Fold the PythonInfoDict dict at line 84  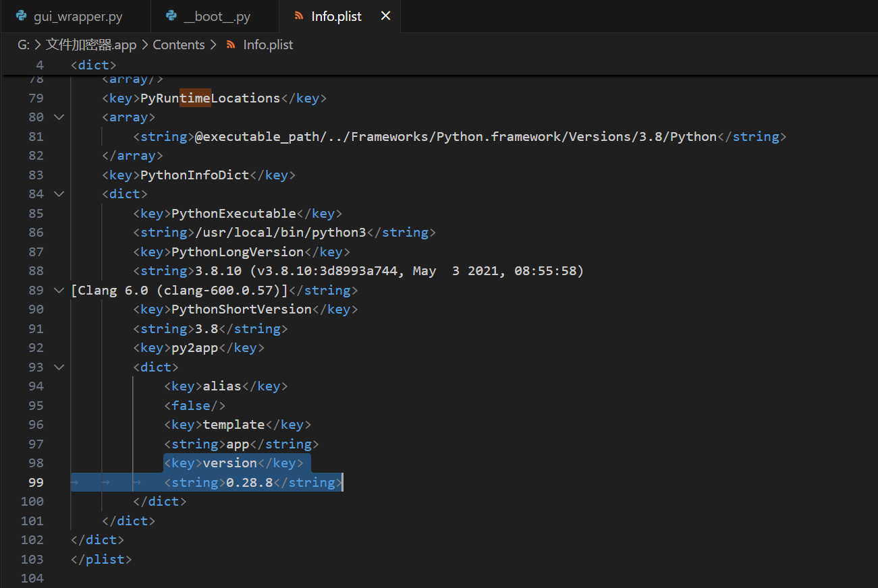coord(59,194)
